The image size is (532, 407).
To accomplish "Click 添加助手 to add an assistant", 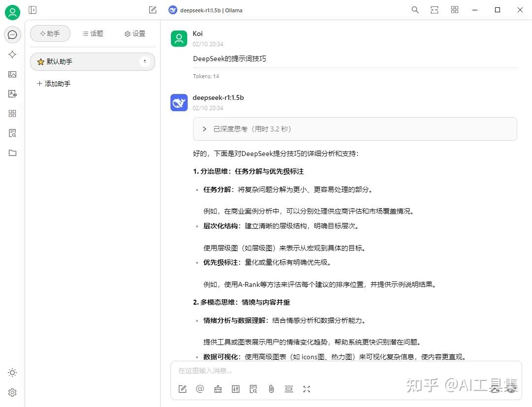I will point(54,84).
